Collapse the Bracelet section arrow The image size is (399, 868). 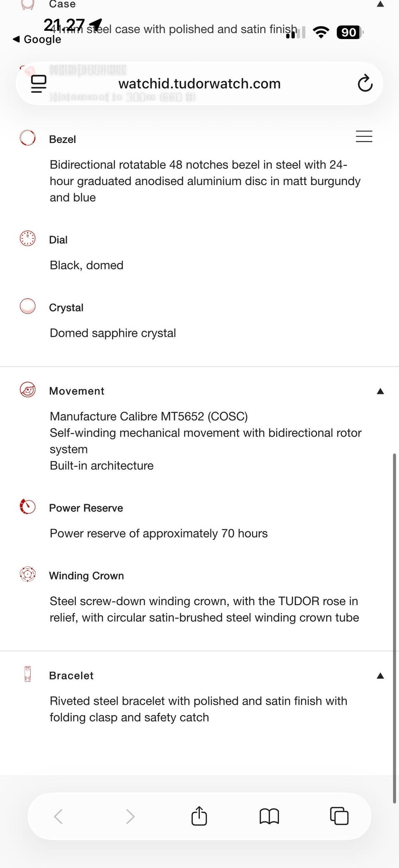point(380,675)
